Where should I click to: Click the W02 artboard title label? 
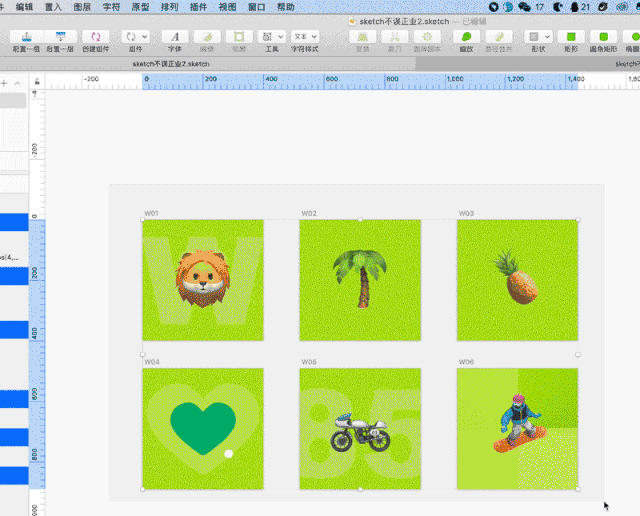(x=309, y=213)
